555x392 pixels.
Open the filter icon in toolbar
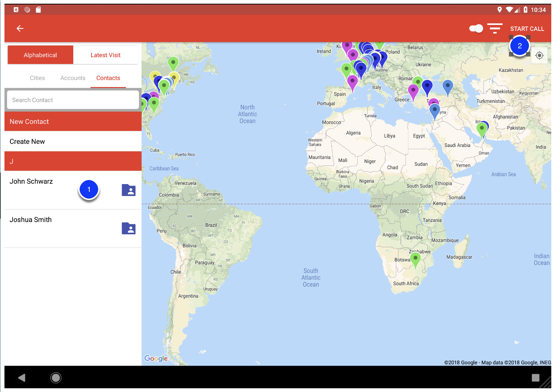coord(495,29)
